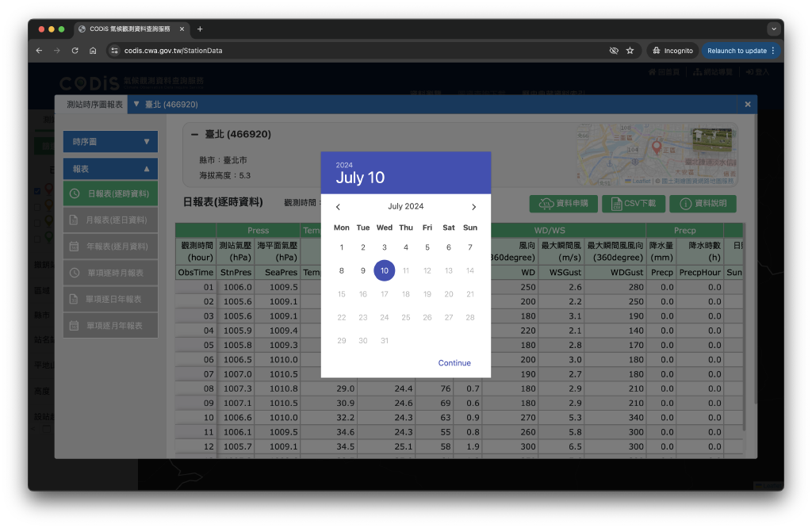The width and height of the screenshot is (812, 528).
Task: Click Continue in the date picker
Action: [454, 363]
